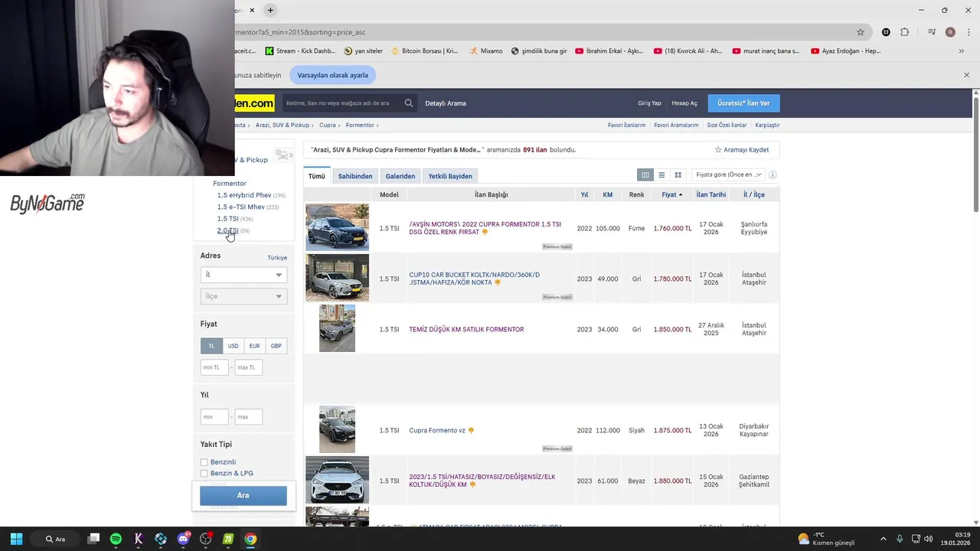
Task: Switch to list view icon
Action: point(661,175)
